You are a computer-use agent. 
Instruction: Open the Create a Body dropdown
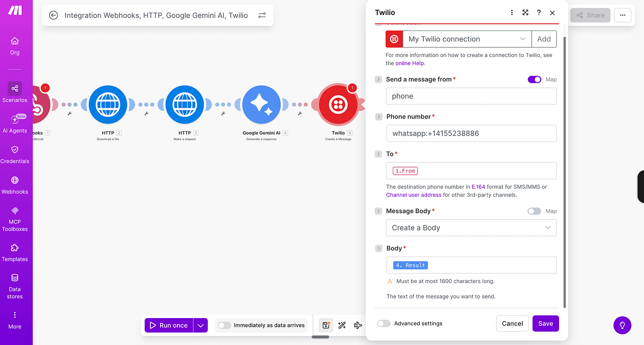click(x=471, y=228)
